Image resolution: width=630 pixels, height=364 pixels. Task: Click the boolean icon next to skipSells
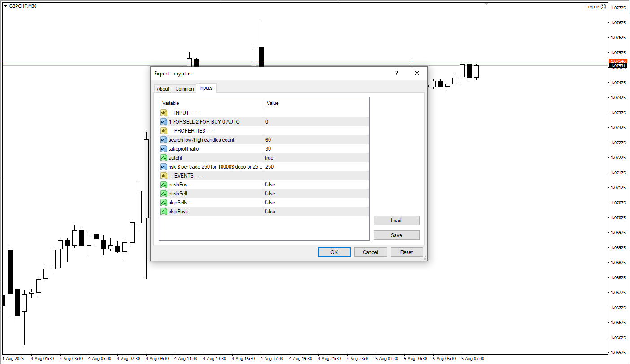[x=164, y=203]
